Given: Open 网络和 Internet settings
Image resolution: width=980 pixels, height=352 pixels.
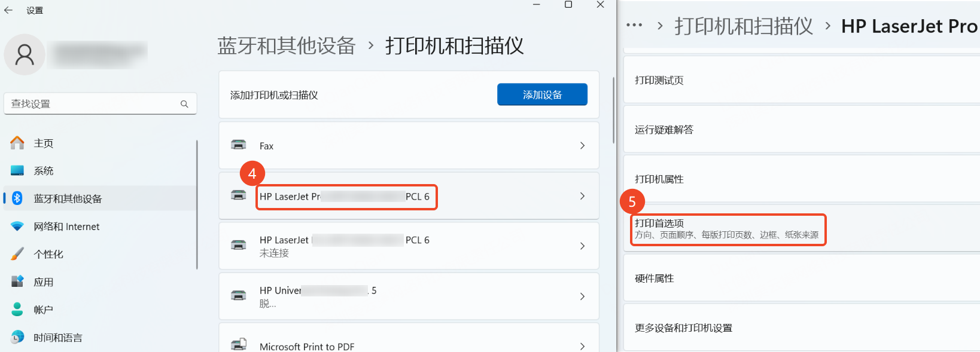Looking at the screenshot, I should coord(100,226).
